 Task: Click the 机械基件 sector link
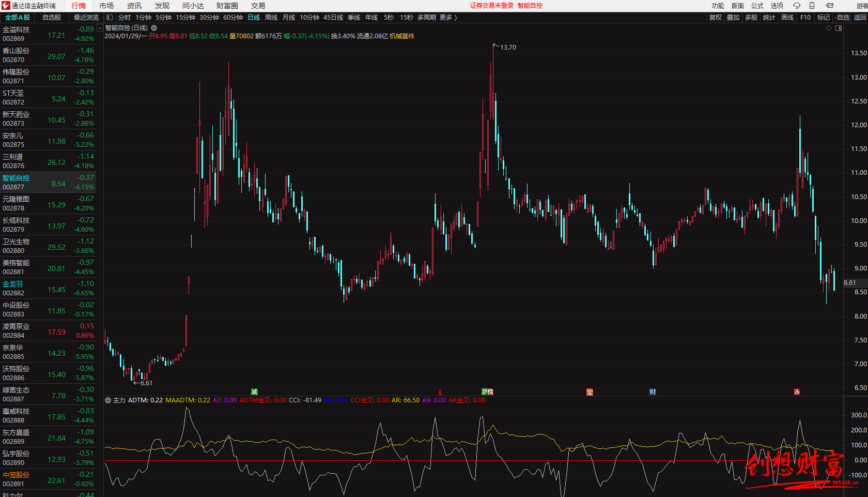pyautogui.click(x=402, y=36)
